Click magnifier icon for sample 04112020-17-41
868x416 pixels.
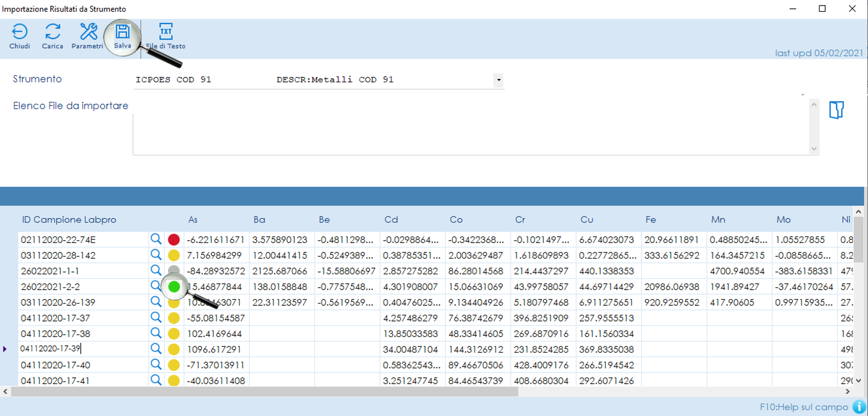coord(156,380)
